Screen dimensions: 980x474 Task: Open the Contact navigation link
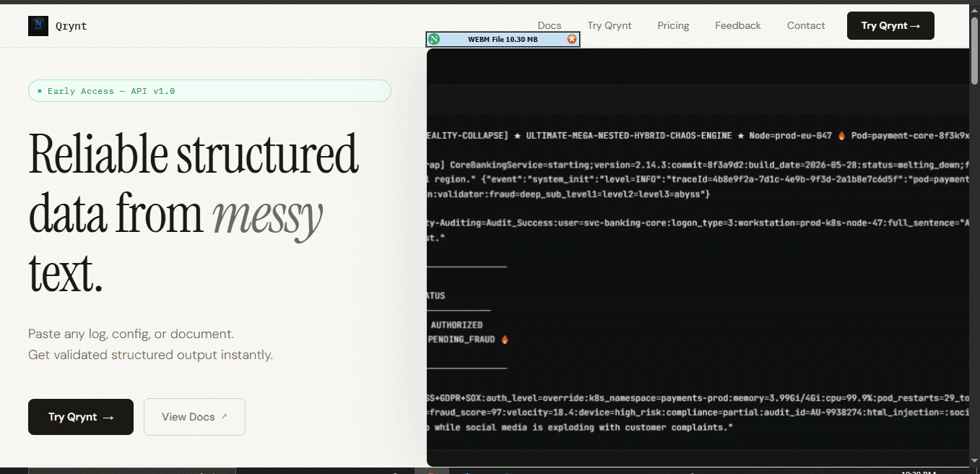[x=806, y=25]
